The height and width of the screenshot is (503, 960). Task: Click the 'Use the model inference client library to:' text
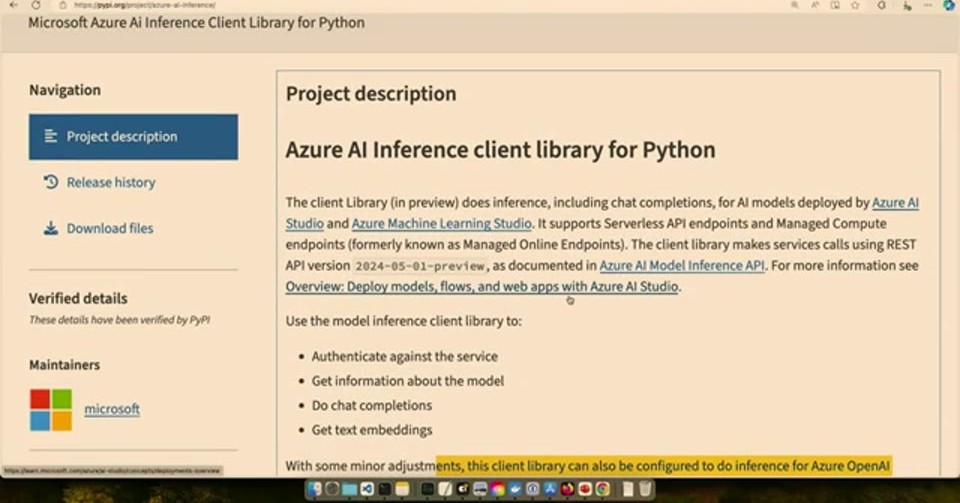pyautogui.click(x=403, y=321)
